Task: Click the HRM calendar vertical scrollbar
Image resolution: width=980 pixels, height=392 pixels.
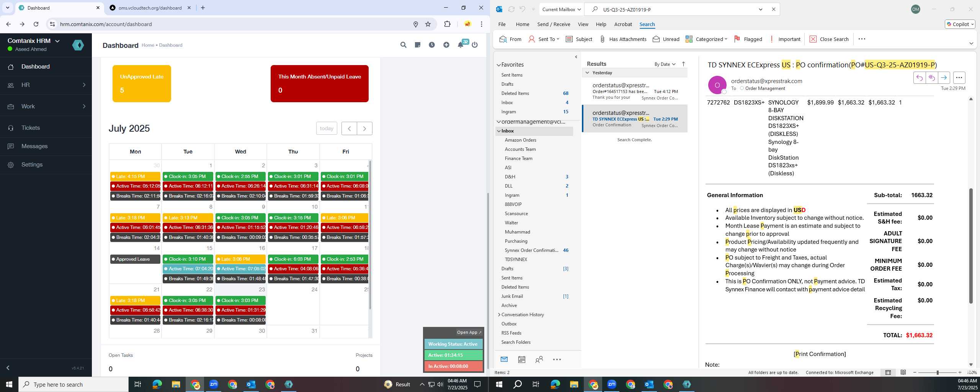Action: 370,235
